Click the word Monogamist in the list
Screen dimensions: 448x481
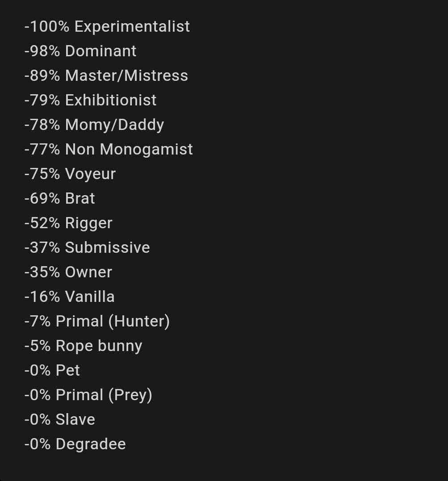[147, 150]
